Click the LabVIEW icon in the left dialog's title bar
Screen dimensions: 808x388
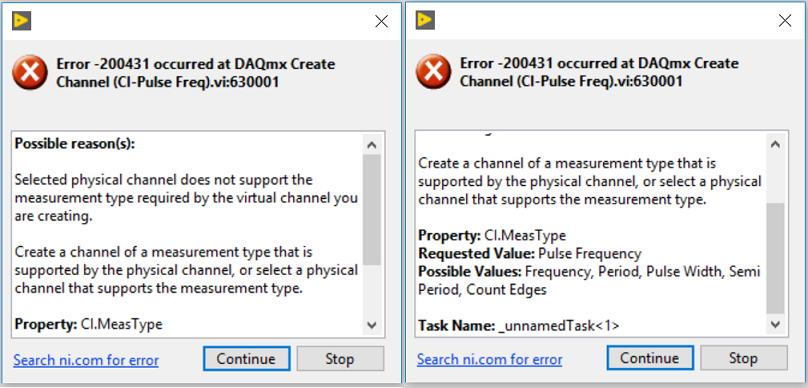tap(22, 21)
